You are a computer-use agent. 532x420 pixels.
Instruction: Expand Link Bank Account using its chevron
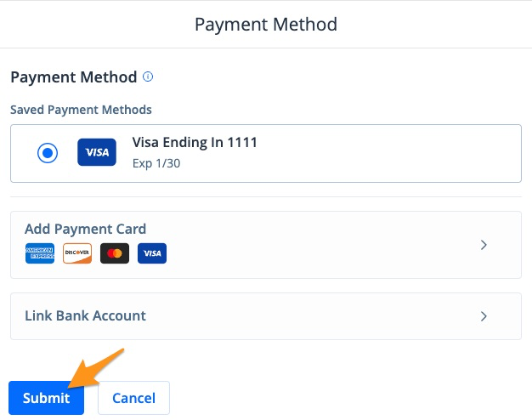[484, 316]
